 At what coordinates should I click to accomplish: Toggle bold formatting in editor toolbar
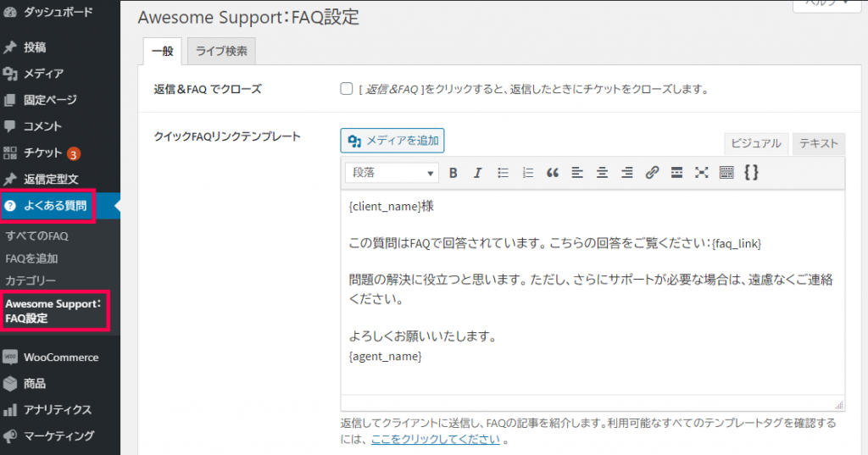[453, 173]
